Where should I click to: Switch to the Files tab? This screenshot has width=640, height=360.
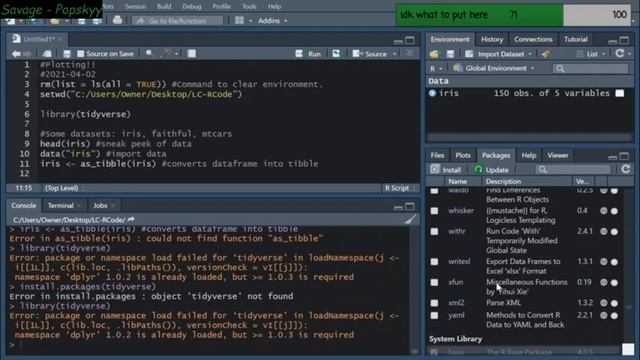coord(437,155)
